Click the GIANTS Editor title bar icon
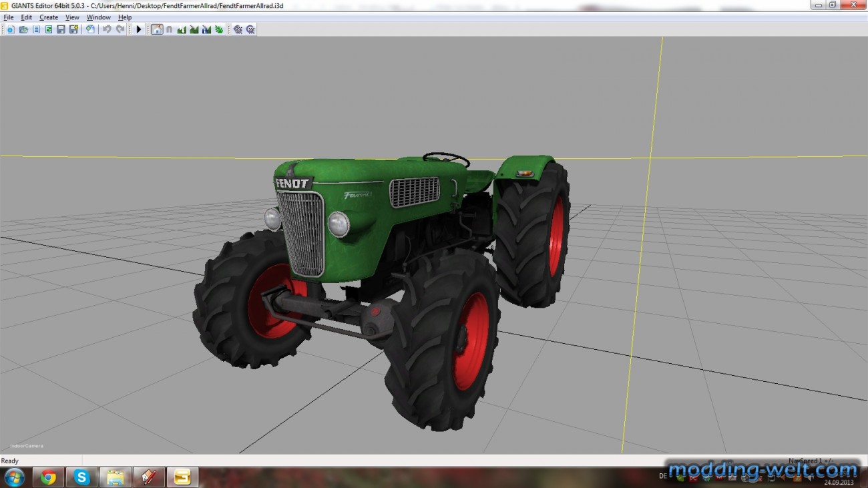This screenshot has height=488, width=868. tap(5, 5)
